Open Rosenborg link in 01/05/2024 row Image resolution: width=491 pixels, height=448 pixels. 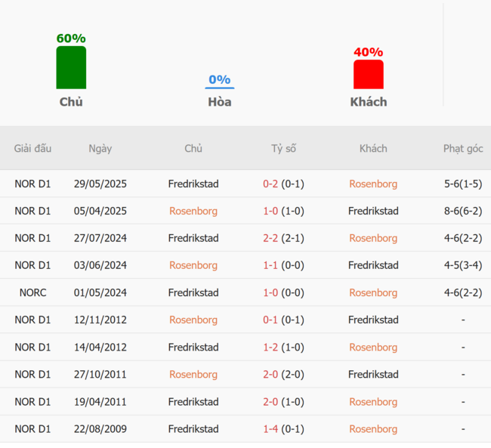click(373, 292)
